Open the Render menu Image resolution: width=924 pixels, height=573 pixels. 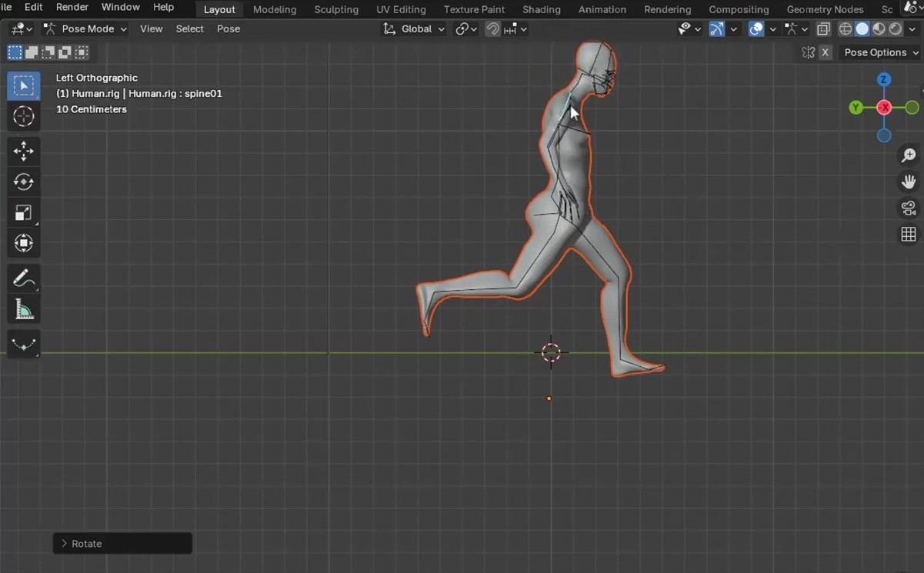(x=72, y=7)
